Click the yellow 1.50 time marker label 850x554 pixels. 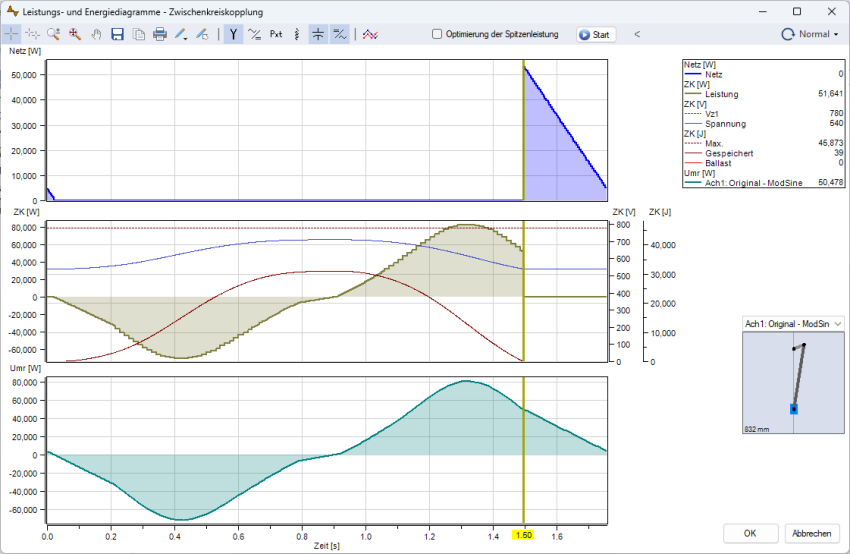[523, 536]
